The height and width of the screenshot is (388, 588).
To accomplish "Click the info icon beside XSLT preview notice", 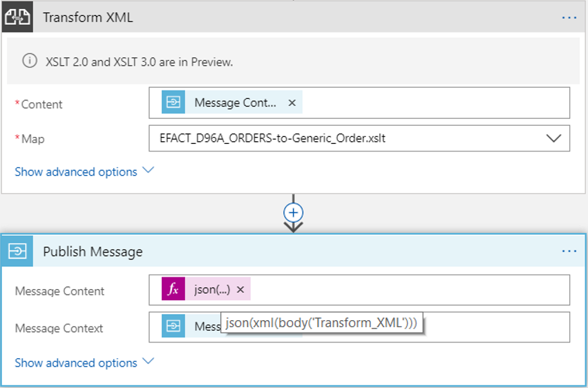I will click(29, 62).
